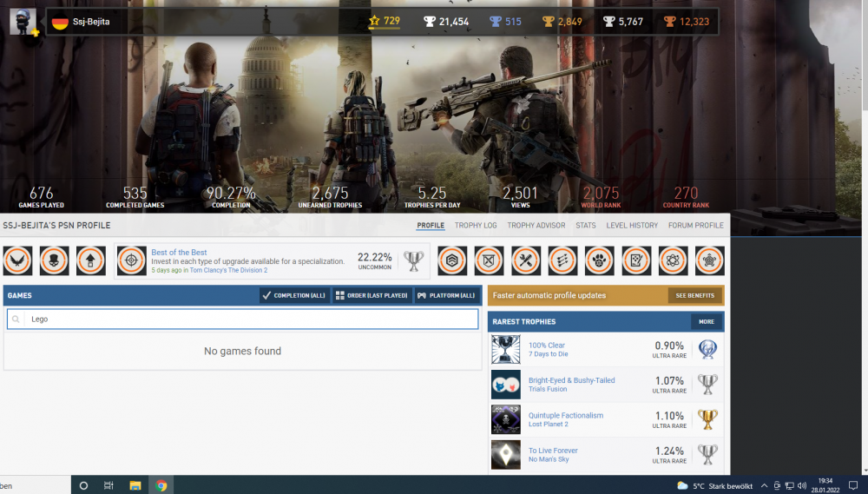
Task: Open File Explorer from the taskbar
Action: (135, 485)
